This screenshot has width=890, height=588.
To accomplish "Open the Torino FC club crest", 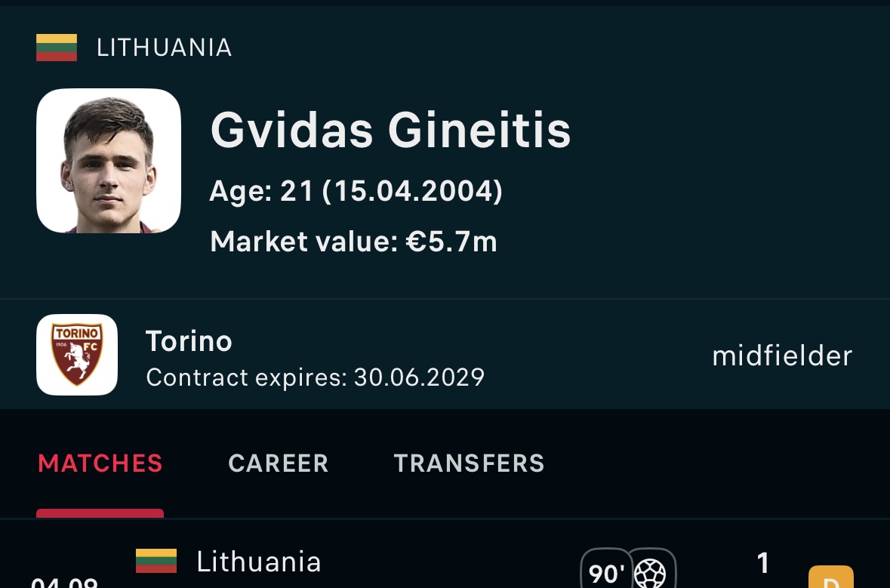I will (77, 355).
